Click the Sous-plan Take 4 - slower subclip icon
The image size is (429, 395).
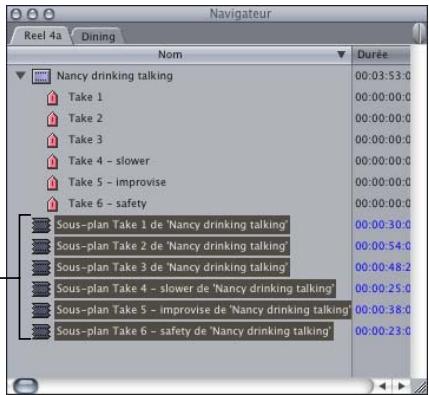(x=41, y=289)
